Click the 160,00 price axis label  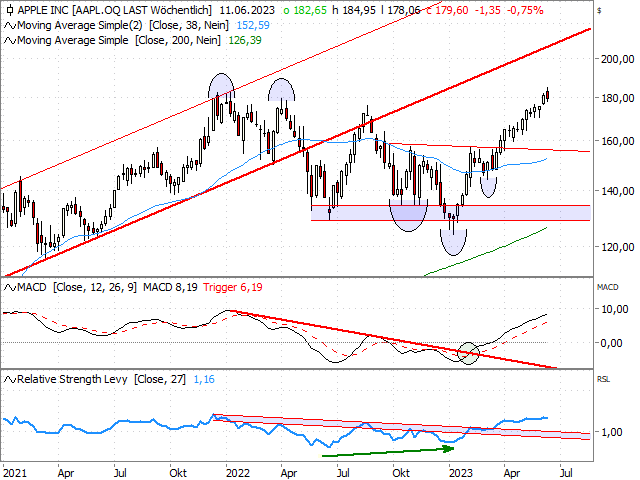618,141
